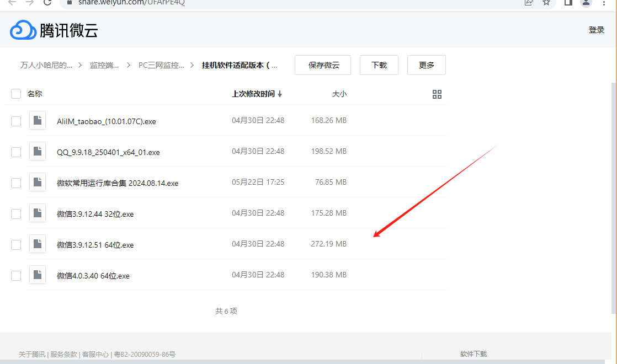Go to breadcrumb PC三网监控...

pos(161,65)
